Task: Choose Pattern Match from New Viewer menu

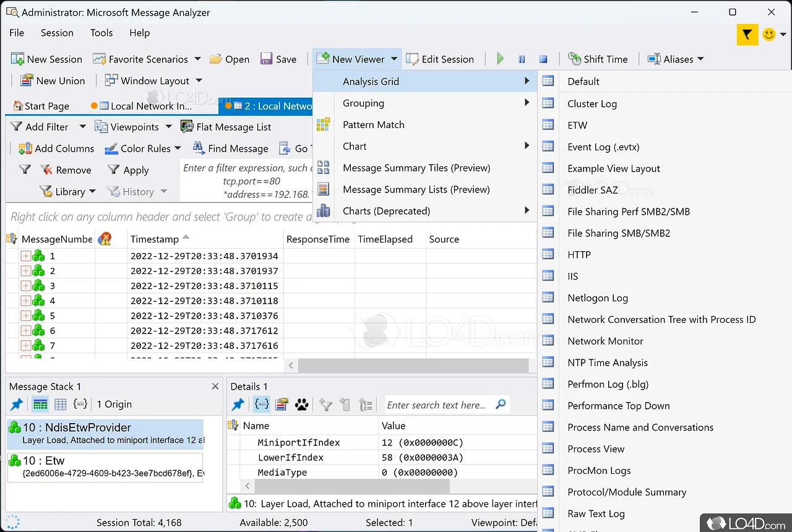Action: (x=373, y=125)
